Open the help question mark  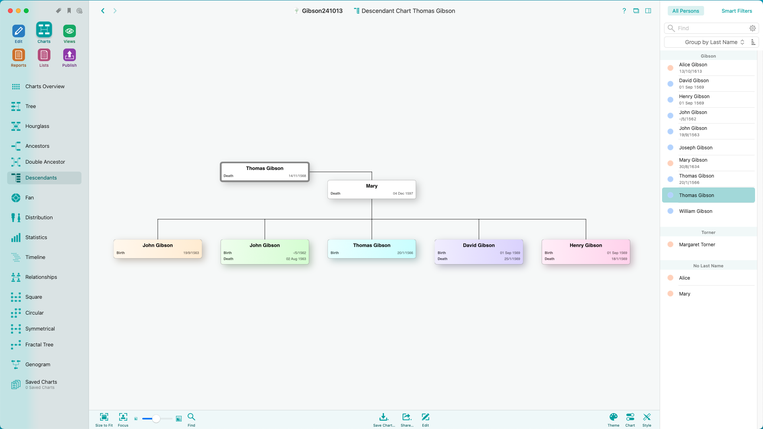[624, 11]
